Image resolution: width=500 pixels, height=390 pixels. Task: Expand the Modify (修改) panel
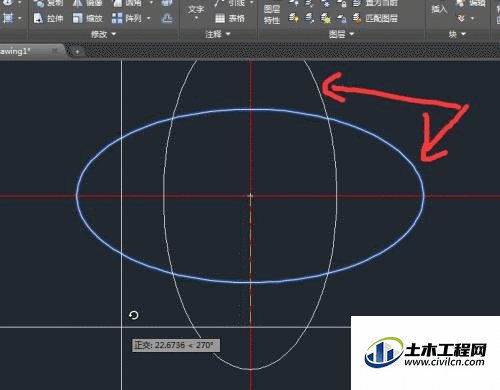103,34
